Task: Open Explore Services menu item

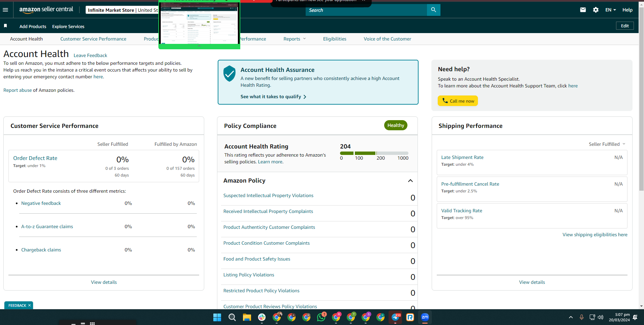Action: click(68, 26)
